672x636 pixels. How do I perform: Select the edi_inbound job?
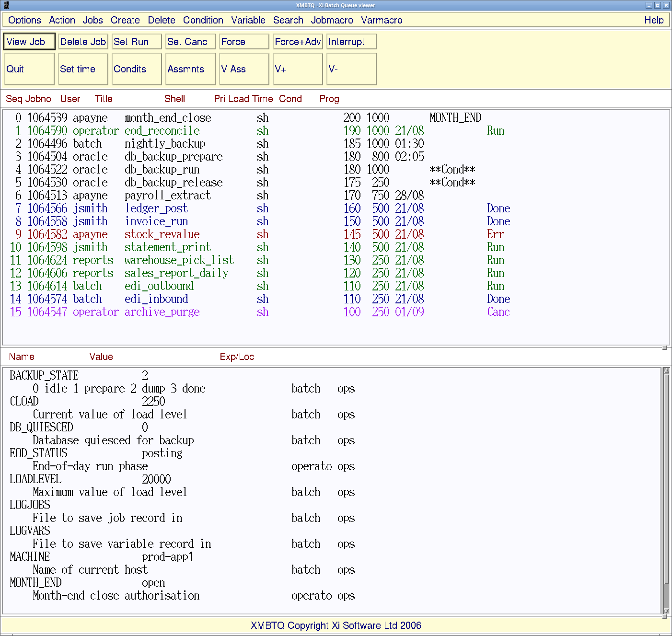coord(336,299)
